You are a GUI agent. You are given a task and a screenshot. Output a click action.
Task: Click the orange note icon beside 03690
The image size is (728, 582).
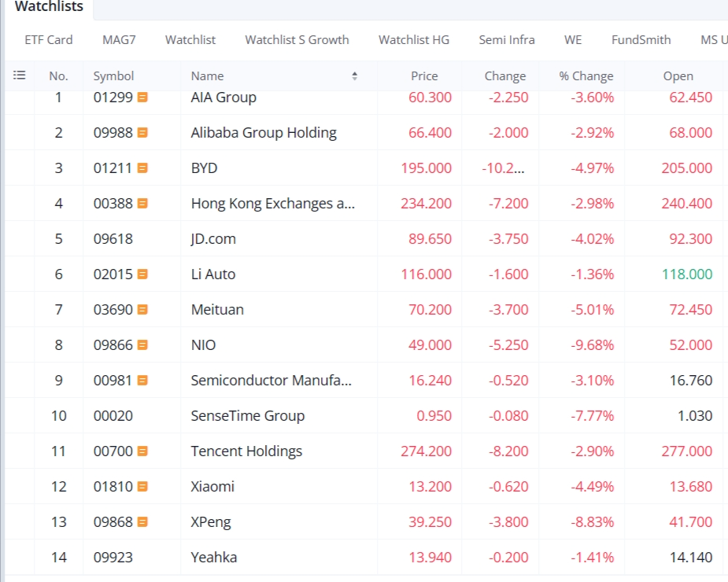point(142,310)
